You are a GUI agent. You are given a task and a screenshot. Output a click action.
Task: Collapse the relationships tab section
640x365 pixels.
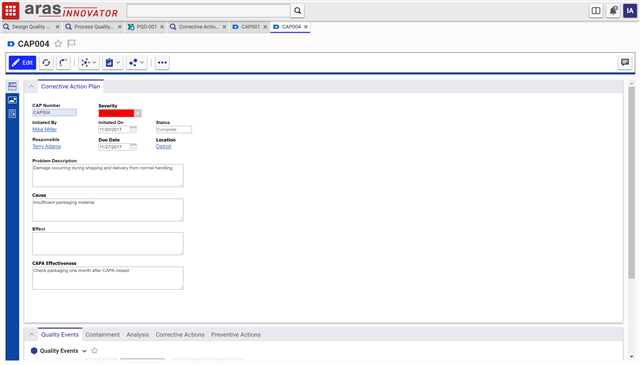click(x=31, y=334)
